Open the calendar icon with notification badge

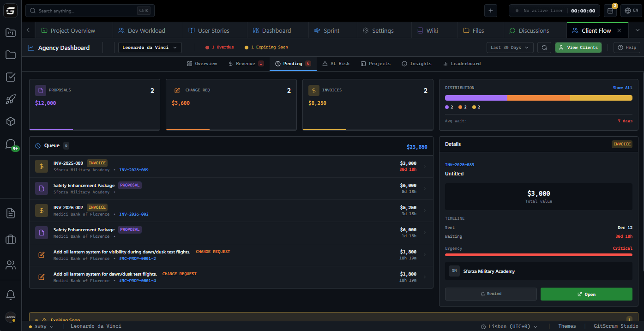click(610, 11)
